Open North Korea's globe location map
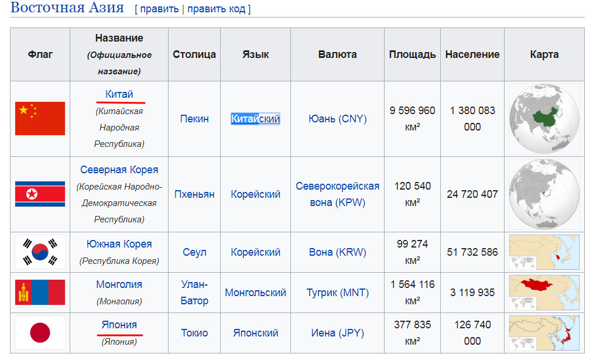Viewport: 593px width, 364px height. [544, 194]
